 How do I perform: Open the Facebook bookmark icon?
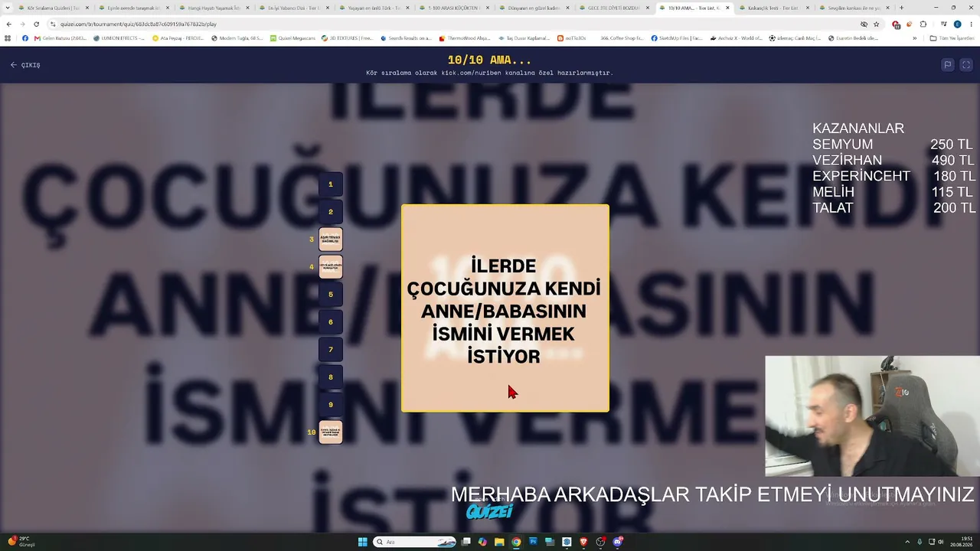(25, 37)
